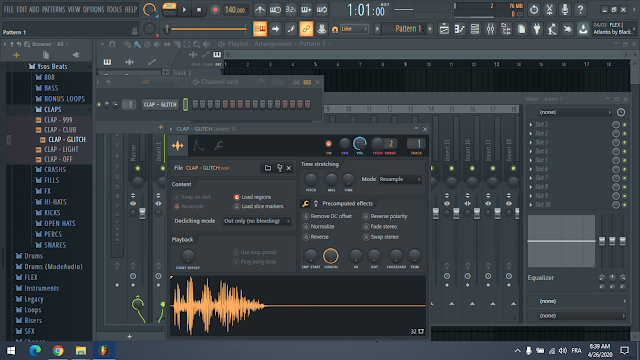Enable Reverse polarity
This screenshot has width=640, height=360.
point(385,216)
